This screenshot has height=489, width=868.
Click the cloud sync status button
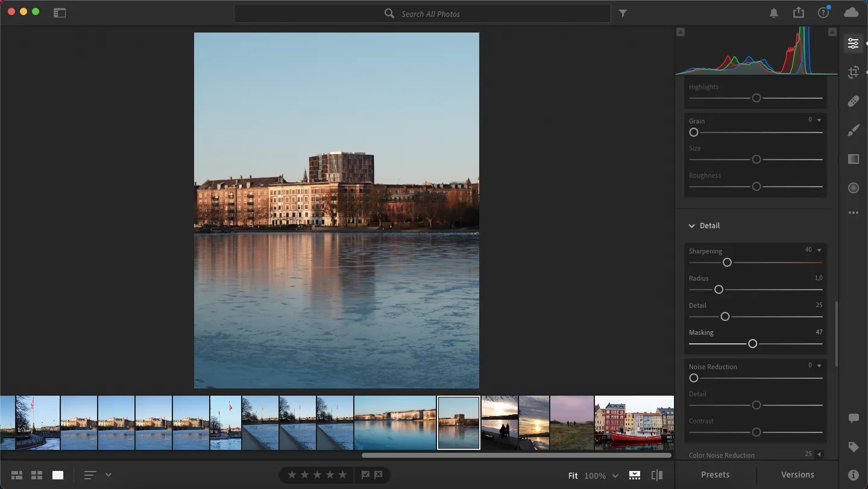click(x=851, y=13)
